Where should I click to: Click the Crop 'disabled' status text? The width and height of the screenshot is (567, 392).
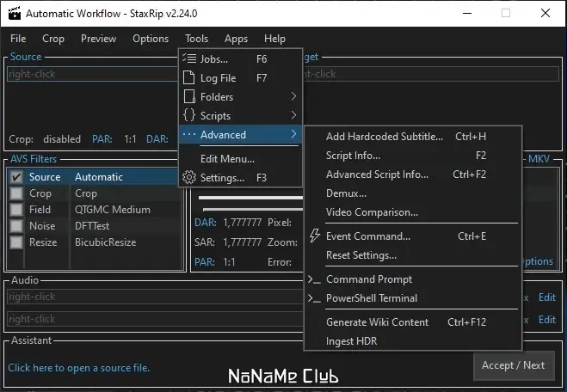[62, 139]
